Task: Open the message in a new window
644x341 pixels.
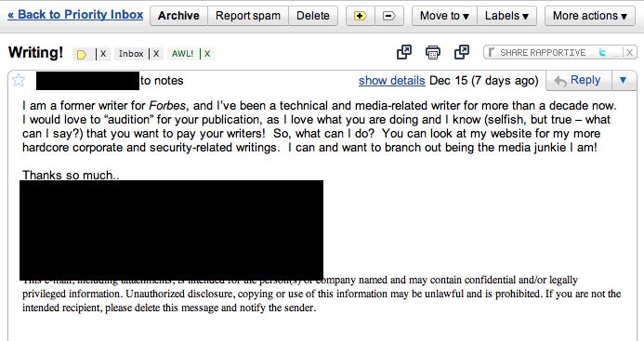Action: click(x=404, y=53)
